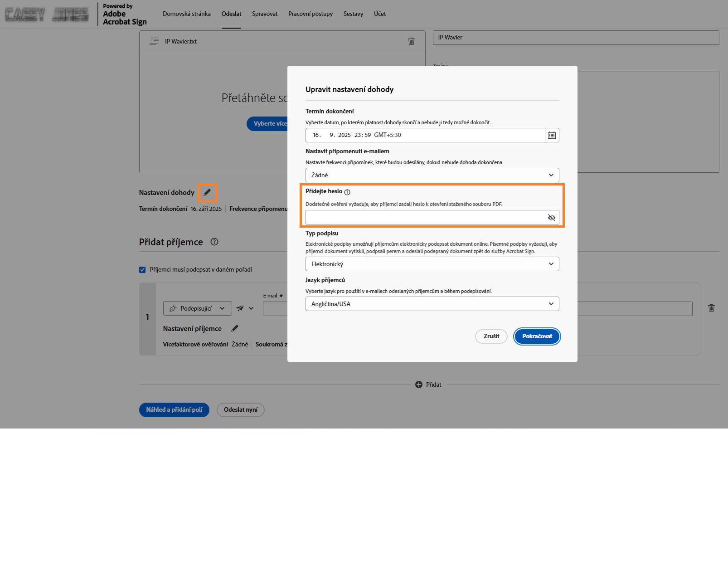The height and width of the screenshot is (565, 728).
Task: Remove recipient with trash icon
Action: 711,308
